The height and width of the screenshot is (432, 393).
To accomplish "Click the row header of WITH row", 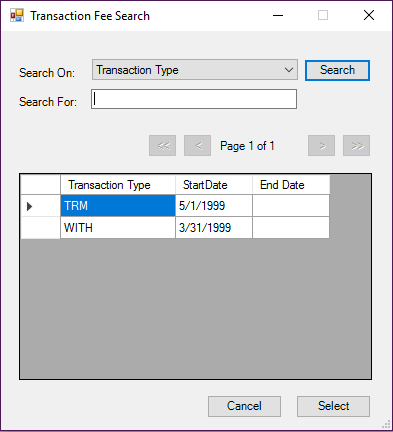I will (x=40, y=228).
